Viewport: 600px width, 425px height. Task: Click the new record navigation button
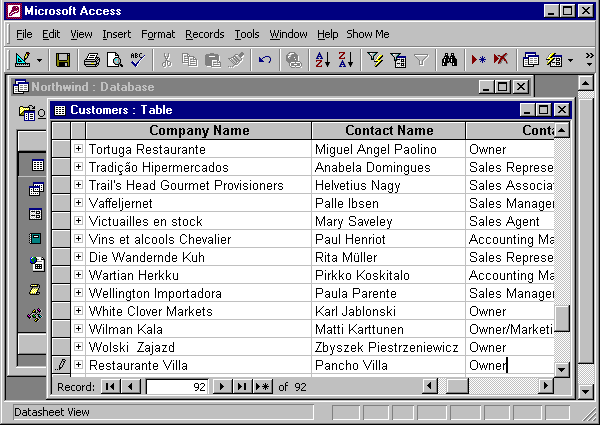tap(262, 386)
